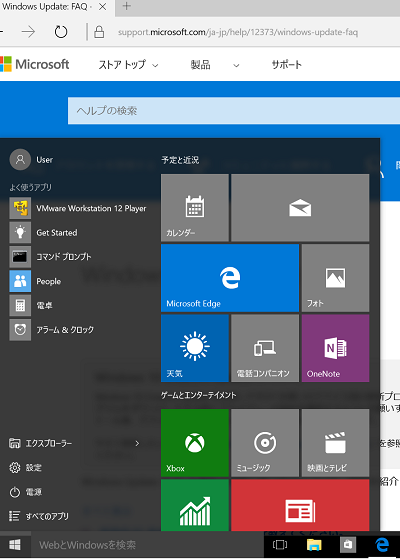Open the Weather (天気) tile
Viewport: 400px width, 560px height.
point(195,348)
